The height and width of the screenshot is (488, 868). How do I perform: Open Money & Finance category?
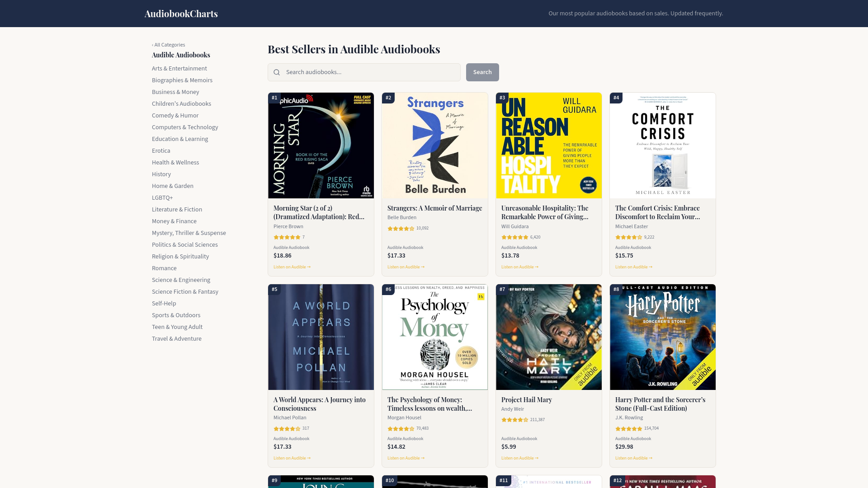[174, 221]
